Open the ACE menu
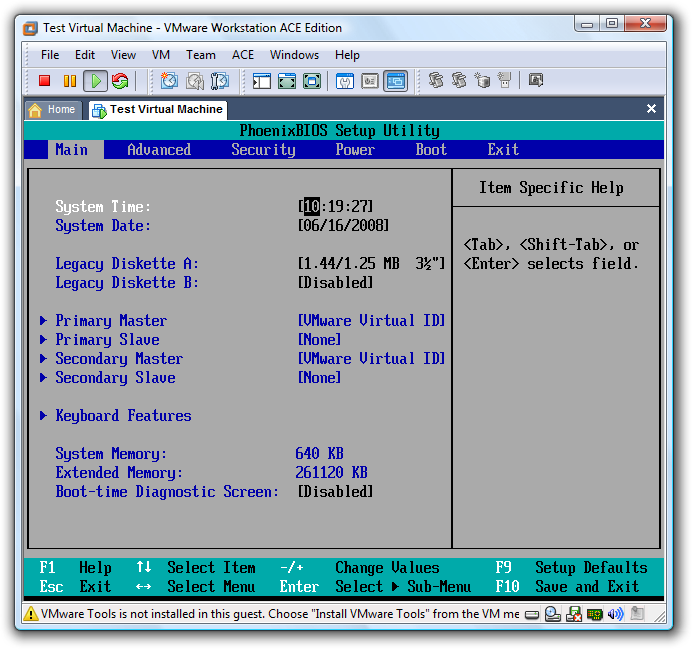The image size is (692, 649). coord(243,55)
